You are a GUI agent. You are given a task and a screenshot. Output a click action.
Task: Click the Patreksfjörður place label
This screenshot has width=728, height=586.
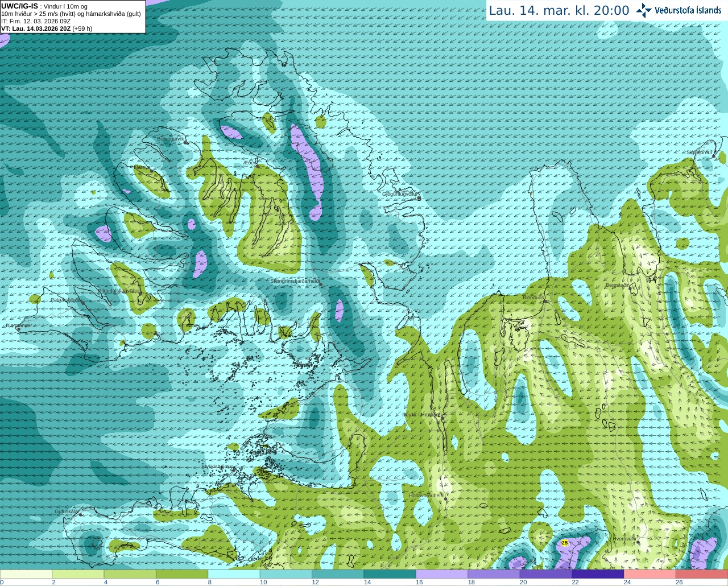(67, 300)
